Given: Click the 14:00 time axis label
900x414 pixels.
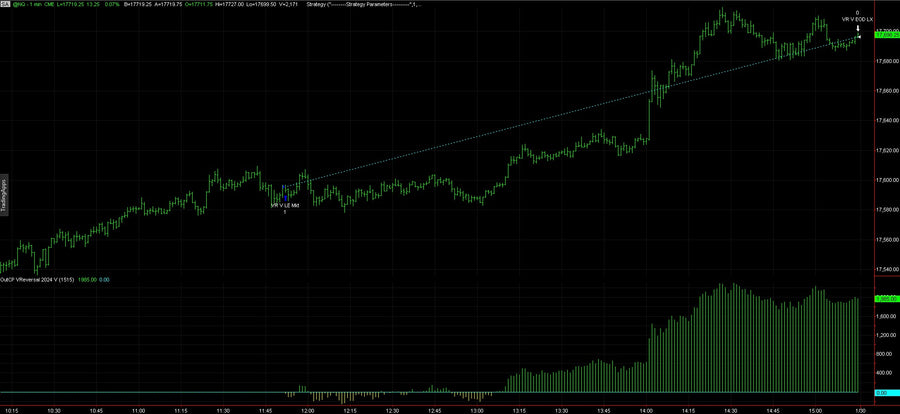Looking at the screenshot, I should pos(647,410).
